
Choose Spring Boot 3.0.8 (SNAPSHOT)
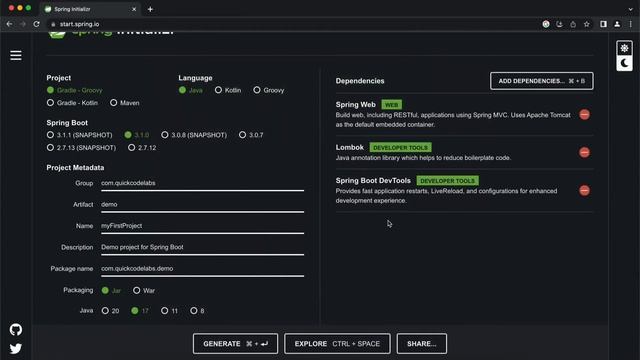(x=194, y=135)
